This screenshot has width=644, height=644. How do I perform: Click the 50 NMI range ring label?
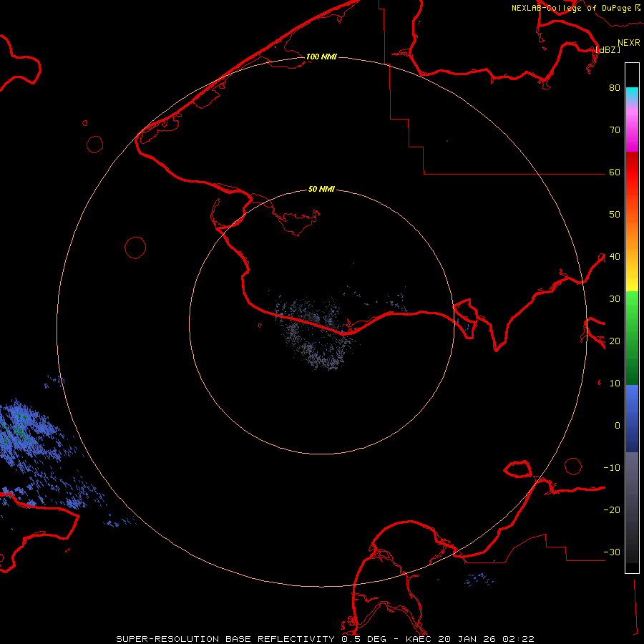click(x=321, y=190)
